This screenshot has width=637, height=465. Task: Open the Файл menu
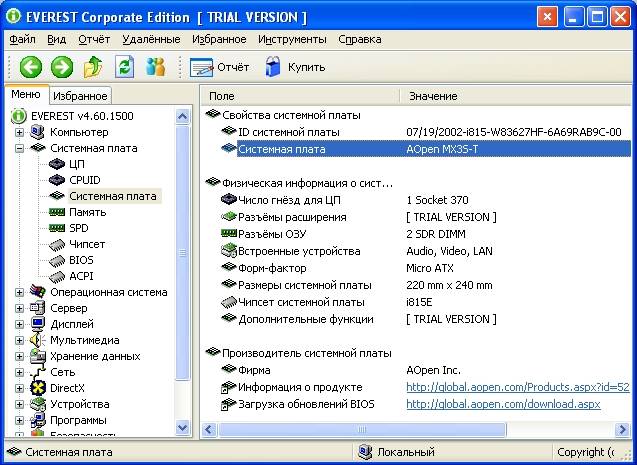tap(22, 39)
